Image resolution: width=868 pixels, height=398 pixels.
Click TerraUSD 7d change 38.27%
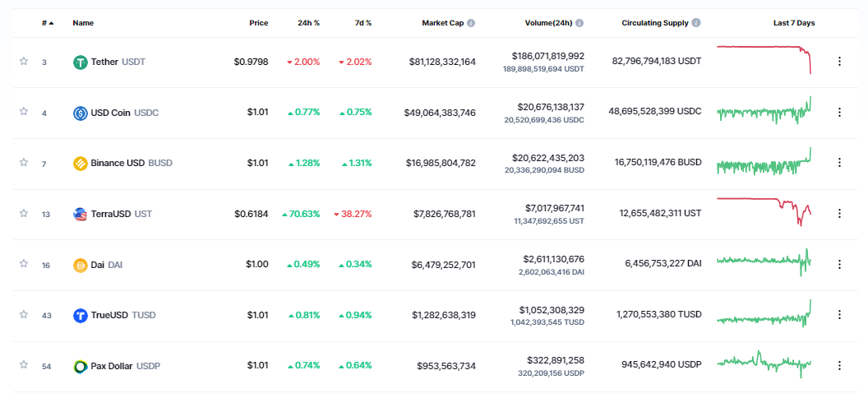[353, 215]
